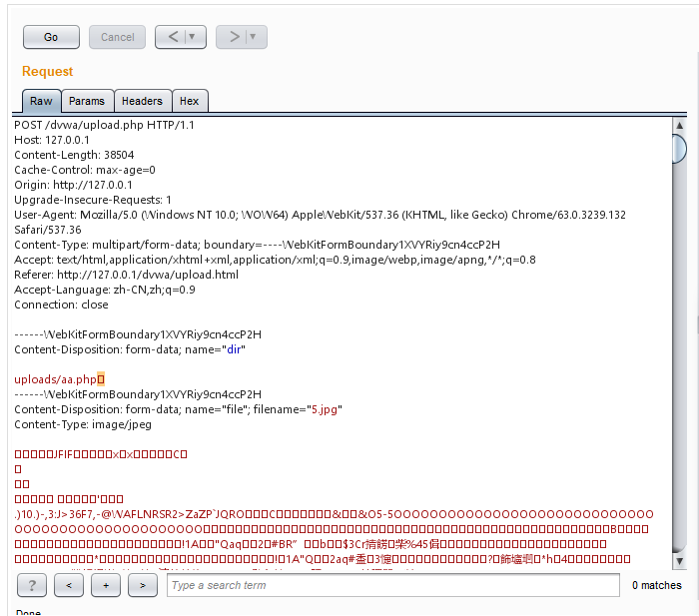Switch to the Hex tab

pyautogui.click(x=190, y=101)
